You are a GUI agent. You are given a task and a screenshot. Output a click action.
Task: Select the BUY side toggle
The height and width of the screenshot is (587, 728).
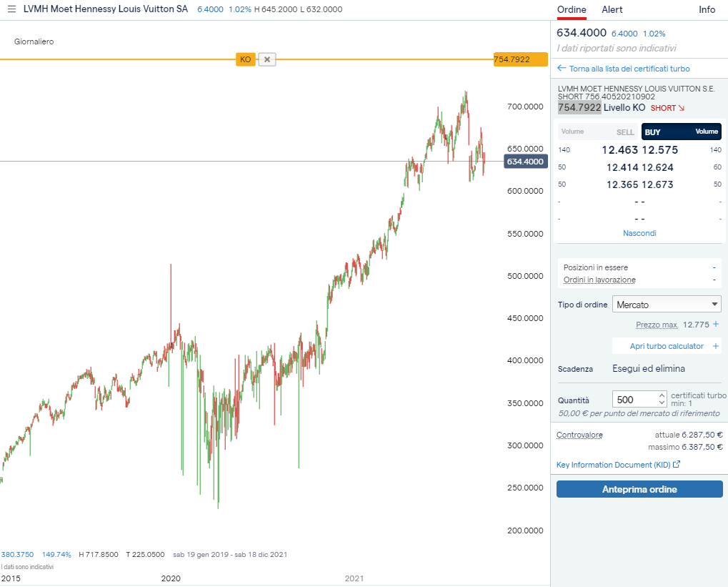pos(681,132)
